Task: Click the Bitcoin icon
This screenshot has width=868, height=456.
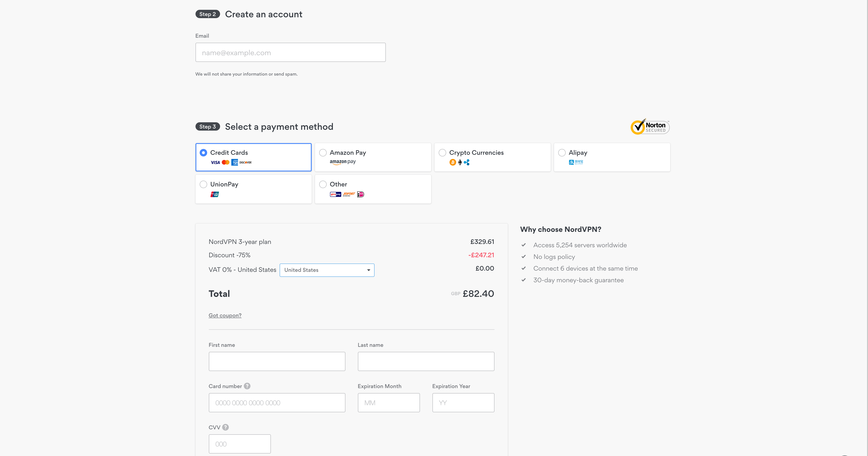Action: click(x=453, y=162)
